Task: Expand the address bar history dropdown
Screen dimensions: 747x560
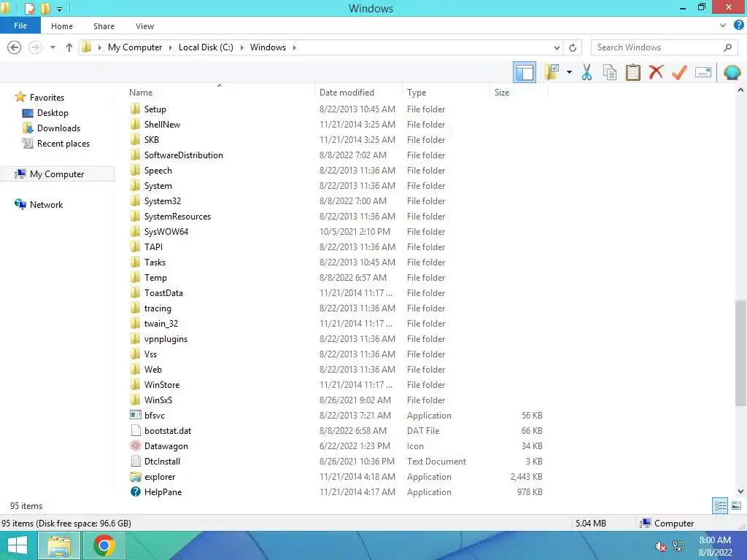Action: pos(557,47)
